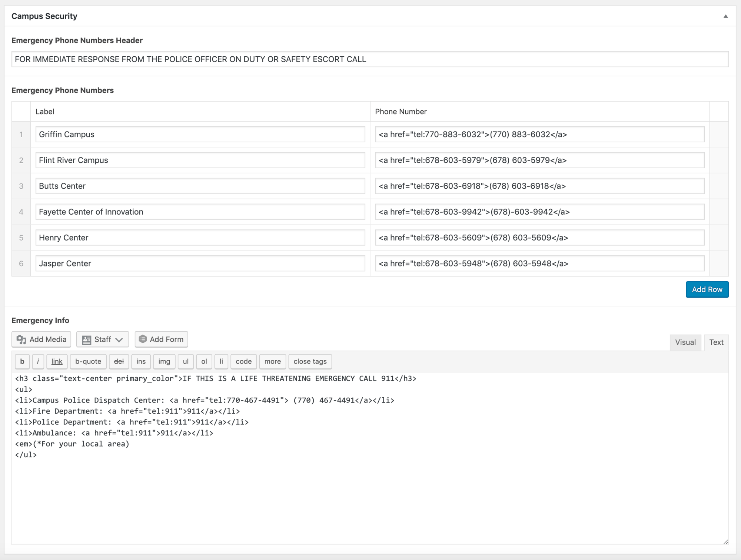Image resolution: width=741 pixels, height=560 pixels.
Task: Click the Emergency Phone Numbers section label
Action: (63, 90)
